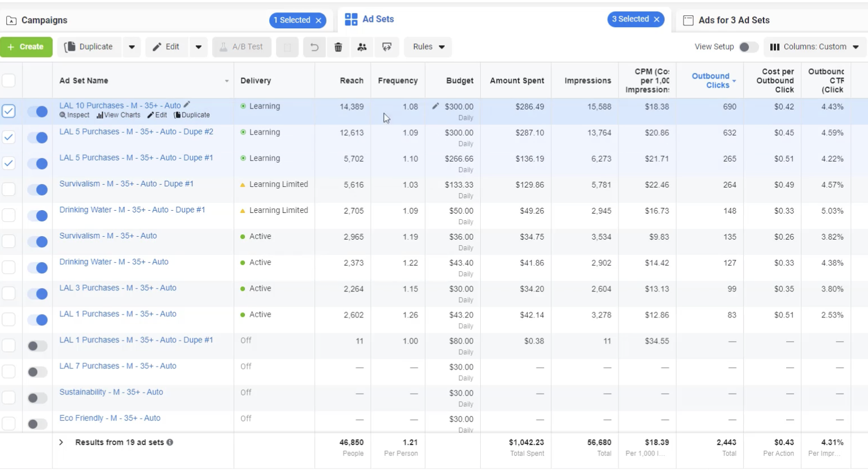Click the pencil icon beside LAL 10 Purchases name
The height and width of the screenshot is (470, 868).
pyautogui.click(x=187, y=105)
